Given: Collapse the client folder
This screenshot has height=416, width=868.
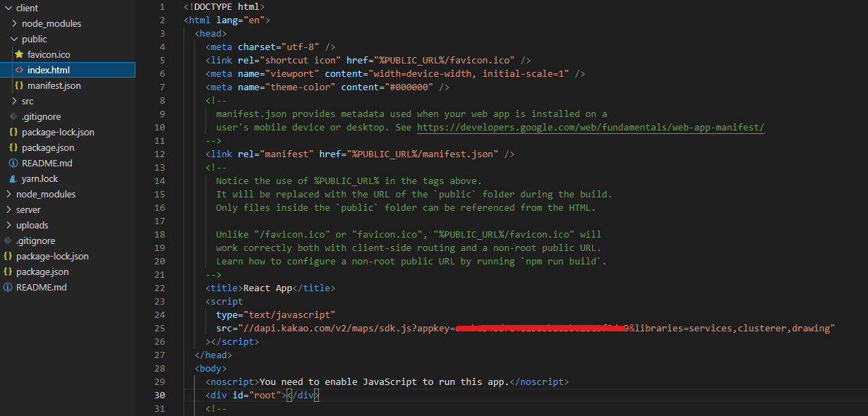Looking at the screenshot, I should [x=7, y=8].
